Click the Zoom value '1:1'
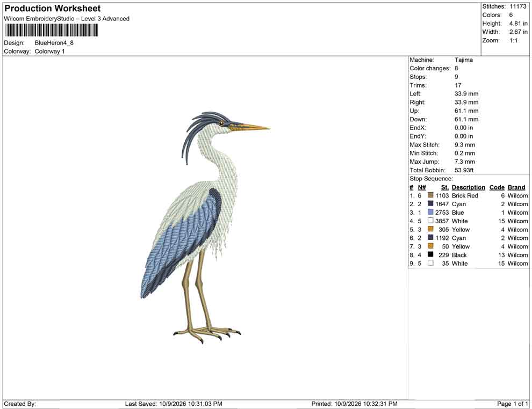Image resolution: width=532 pixels, height=409 pixels. coord(514,40)
